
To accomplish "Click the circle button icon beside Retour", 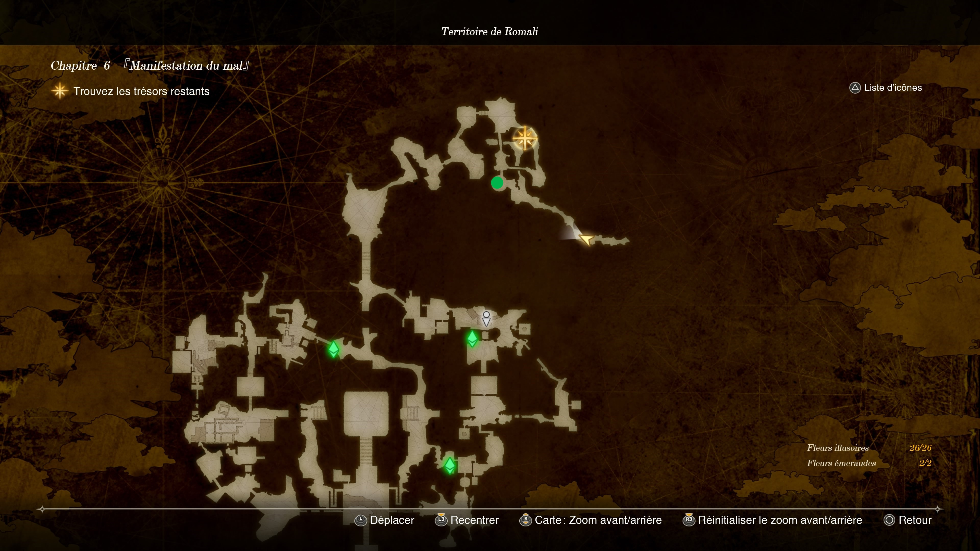I will [x=889, y=520].
